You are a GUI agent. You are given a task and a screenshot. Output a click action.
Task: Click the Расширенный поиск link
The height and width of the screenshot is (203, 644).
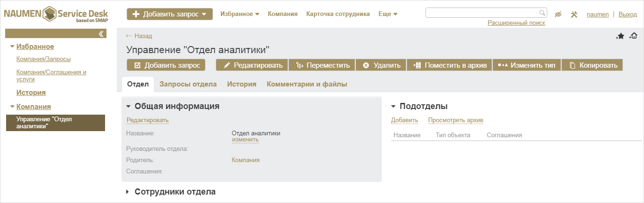516,23
